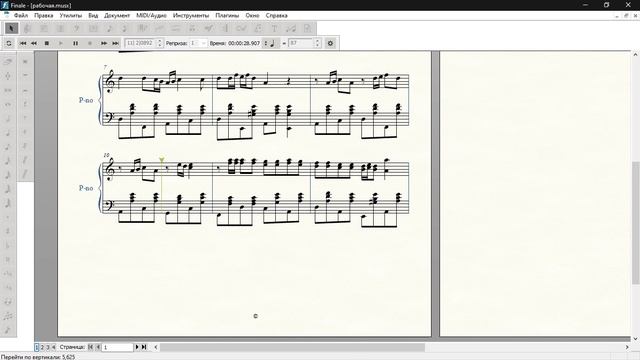The image size is (640, 360).
Task: Select the Key Signature tool
Action: (44, 28)
